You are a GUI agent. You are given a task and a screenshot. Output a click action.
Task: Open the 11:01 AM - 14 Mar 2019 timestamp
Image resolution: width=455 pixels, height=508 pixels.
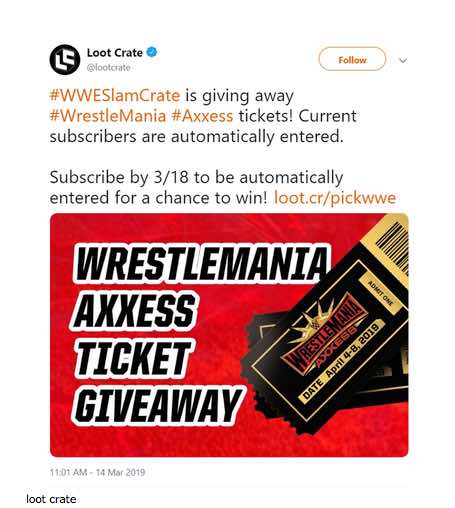tap(97, 472)
